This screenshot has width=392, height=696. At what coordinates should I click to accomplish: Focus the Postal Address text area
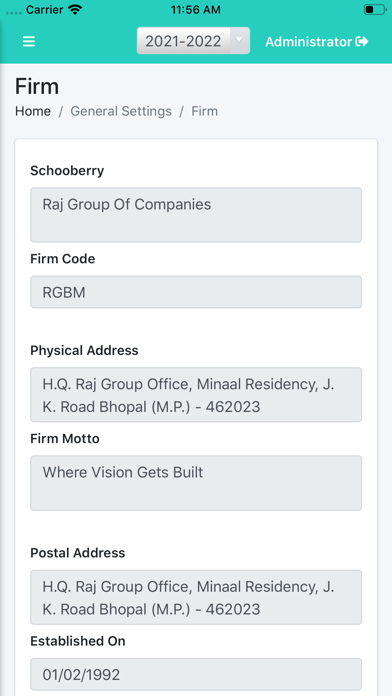pos(196,597)
